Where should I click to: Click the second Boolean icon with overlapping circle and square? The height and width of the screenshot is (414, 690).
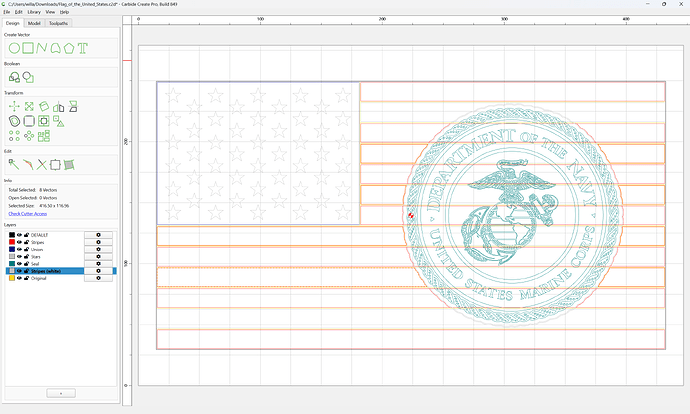[28, 77]
